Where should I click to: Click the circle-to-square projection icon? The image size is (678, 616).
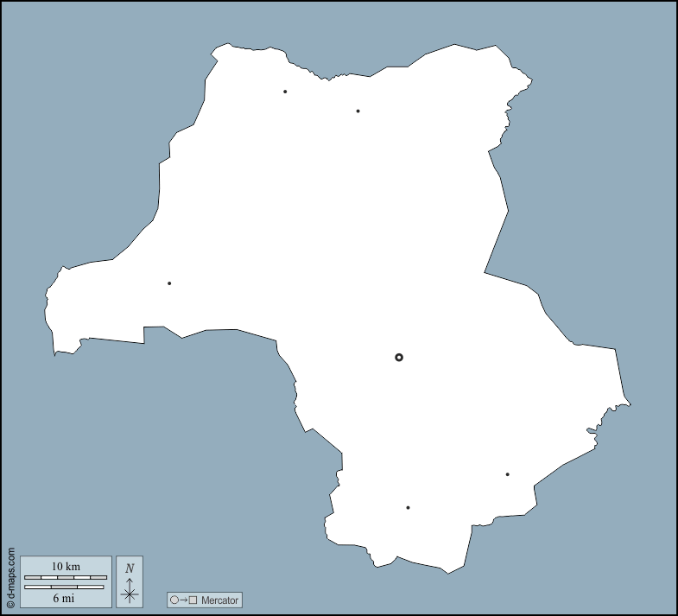(x=183, y=600)
